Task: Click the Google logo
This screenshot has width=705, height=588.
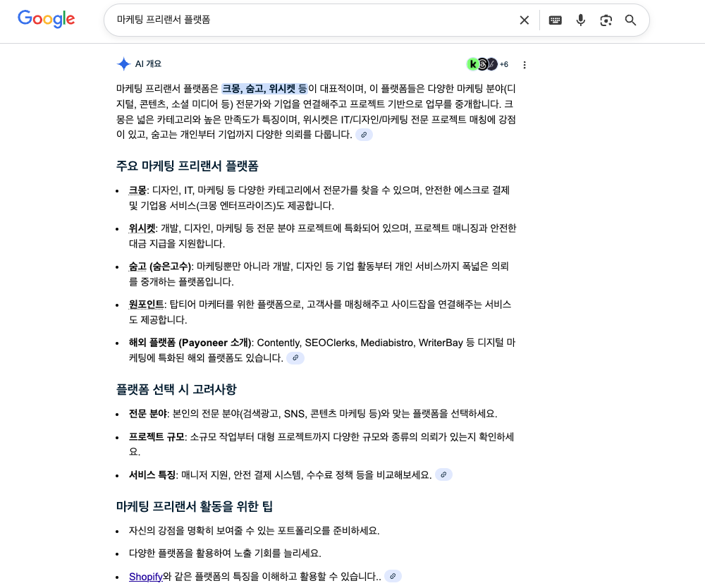Action: [x=46, y=20]
